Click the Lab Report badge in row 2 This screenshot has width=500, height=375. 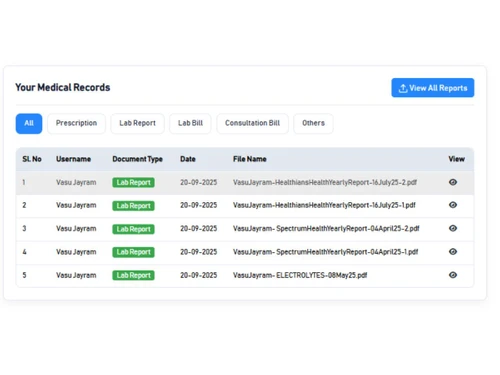tap(133, 206)
